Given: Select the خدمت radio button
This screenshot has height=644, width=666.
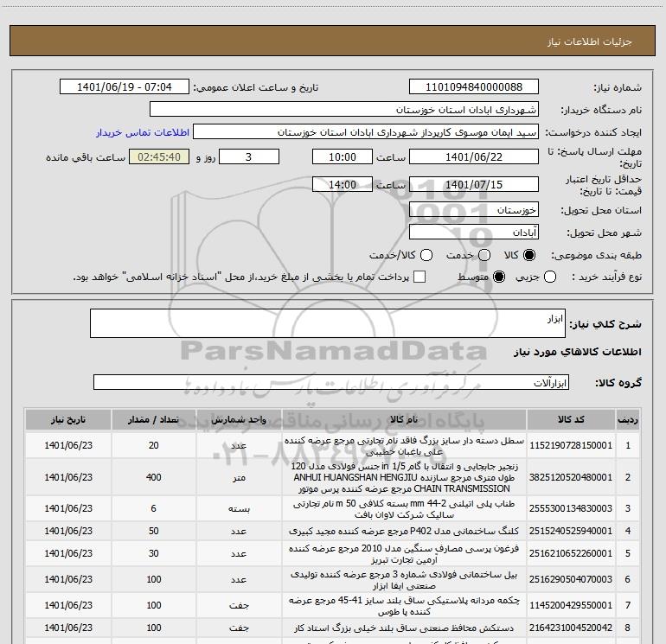Looking at the screenshot, I should [484, 255].
